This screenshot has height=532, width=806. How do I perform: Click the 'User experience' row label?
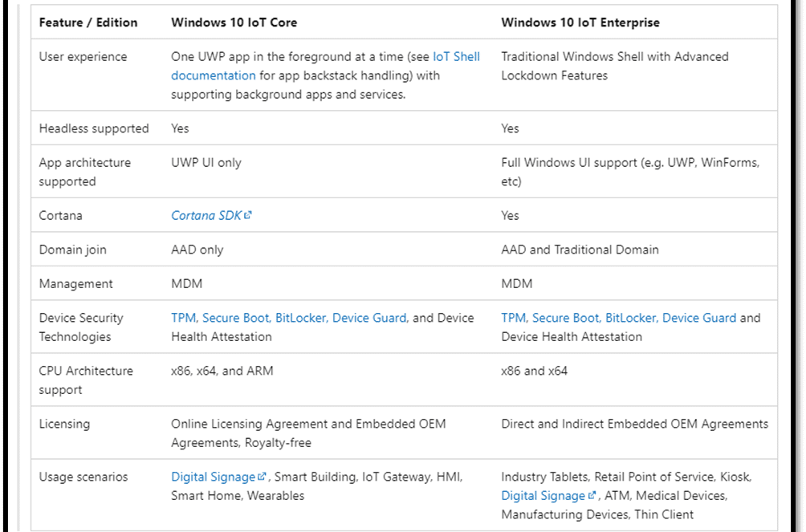point(83,56)
